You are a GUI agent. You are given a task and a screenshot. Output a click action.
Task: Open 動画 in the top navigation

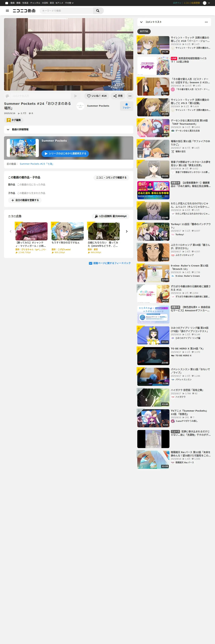point(13,3)
